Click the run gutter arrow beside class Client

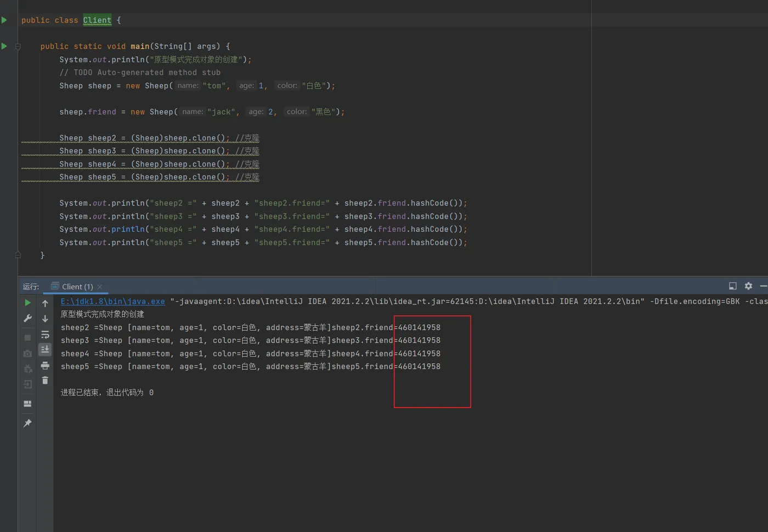4,20
